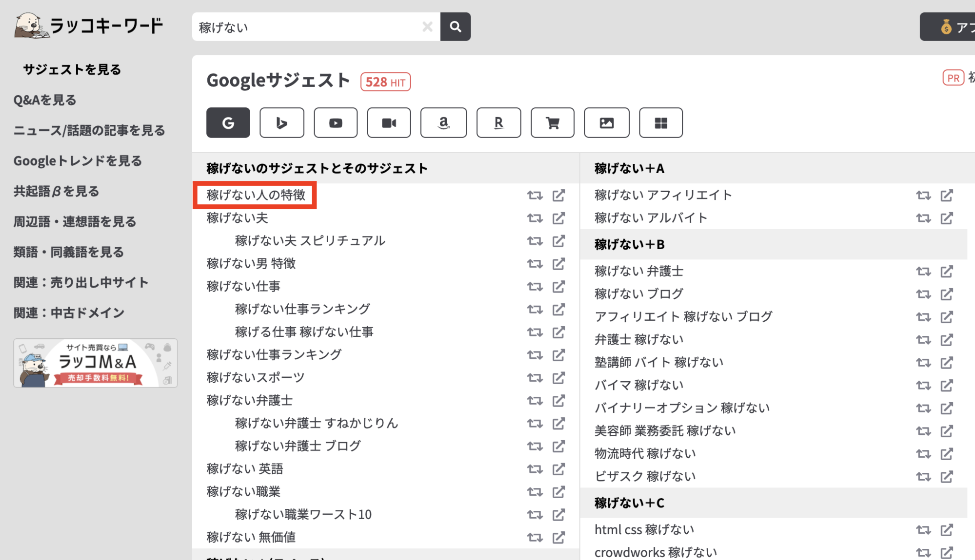Open Q&Aを見る in sidebar

tap(45, 100)
